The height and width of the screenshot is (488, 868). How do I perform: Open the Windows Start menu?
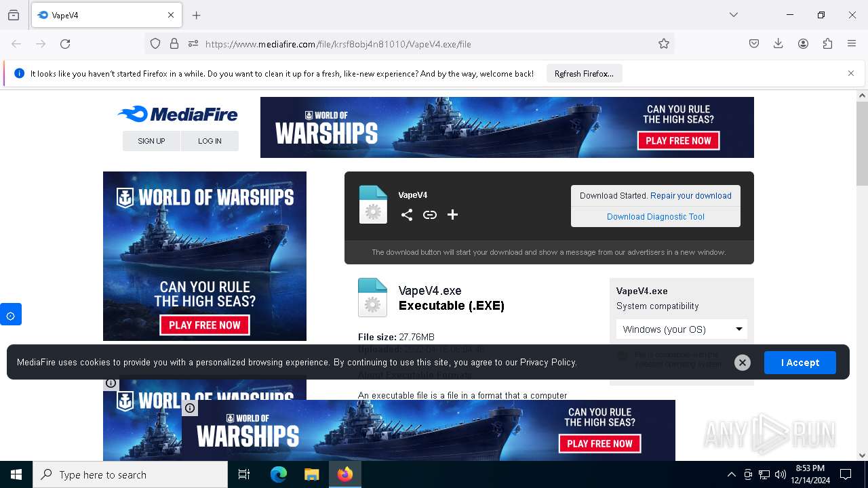click(x=16, y=474)
